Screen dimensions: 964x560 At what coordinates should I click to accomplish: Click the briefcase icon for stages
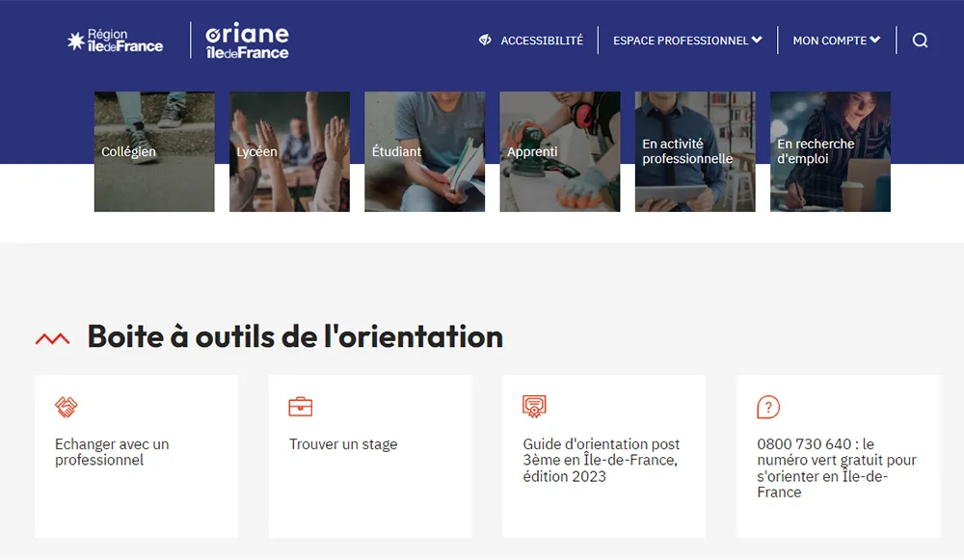(301, 407)
